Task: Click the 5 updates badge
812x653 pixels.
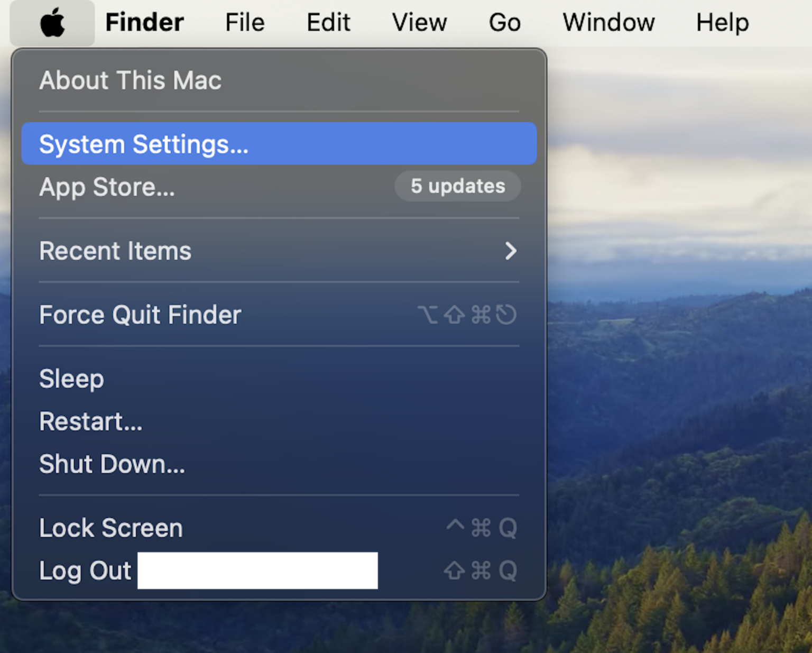Action: 457,186
